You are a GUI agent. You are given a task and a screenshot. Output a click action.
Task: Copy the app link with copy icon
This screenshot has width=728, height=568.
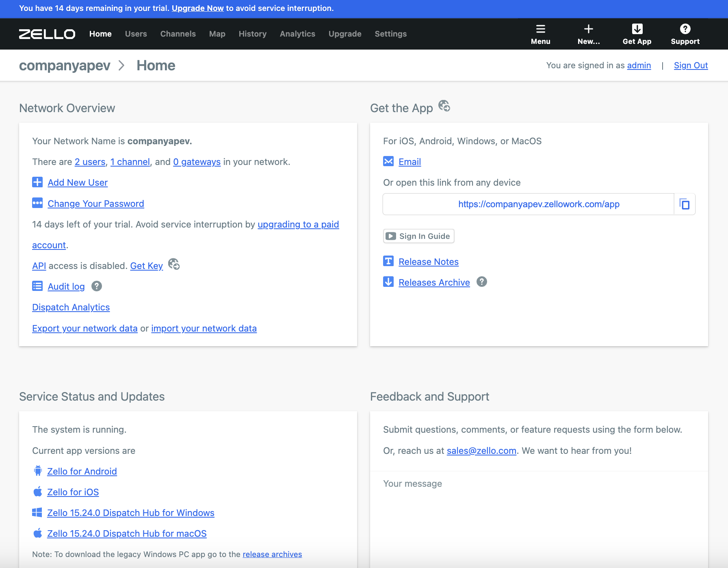click(x=685, y=204)
